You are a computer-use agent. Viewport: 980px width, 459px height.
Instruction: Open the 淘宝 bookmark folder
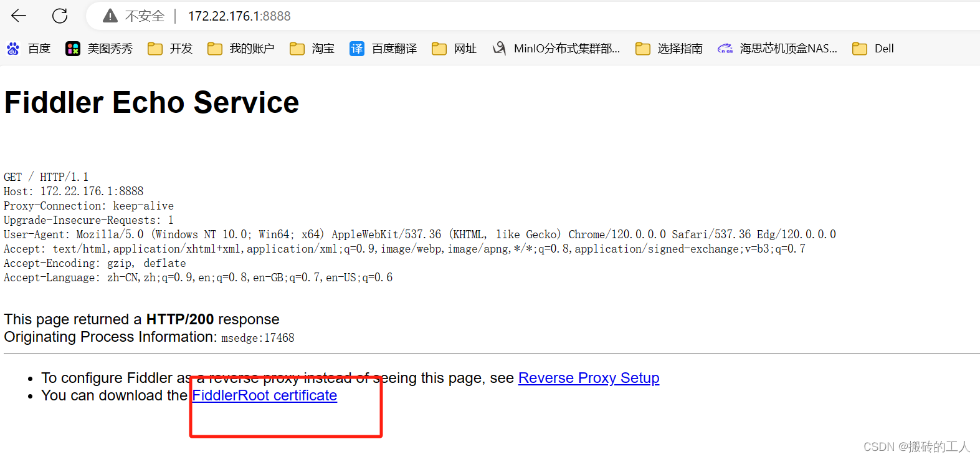coord(312,49)
